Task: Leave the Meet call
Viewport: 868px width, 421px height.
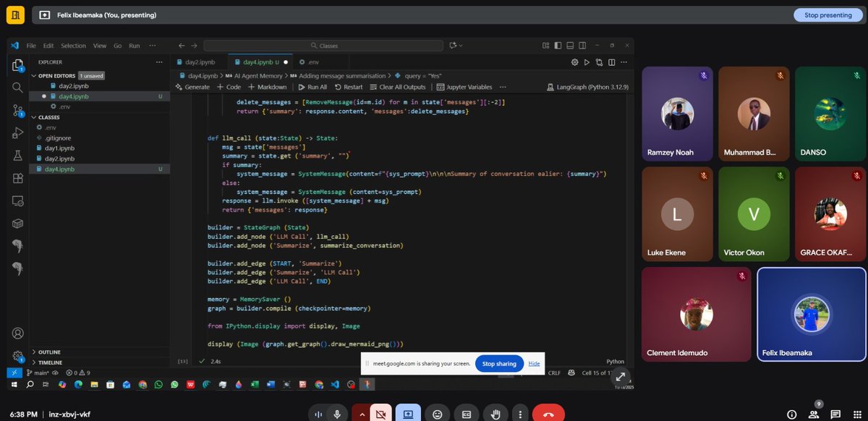Action: [x=548, y=414]
